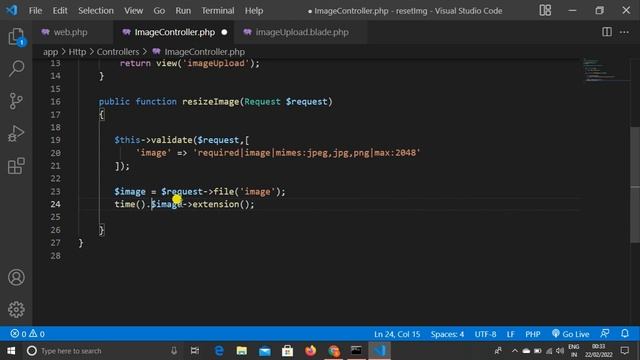The height and width of the screenshot is (360, 640).
Task: Open the Source Control view
Action: click(x=16, y=101)
